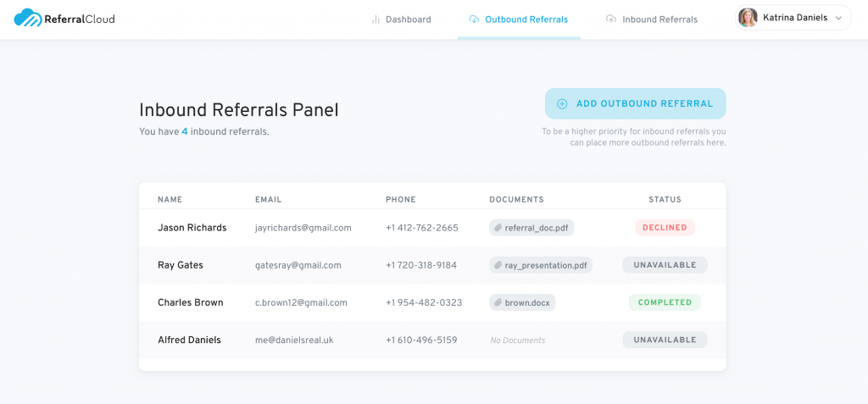Go to Inbound Referrals tab
The height and width of the screenshot is (404, 868).
point(652,19)
